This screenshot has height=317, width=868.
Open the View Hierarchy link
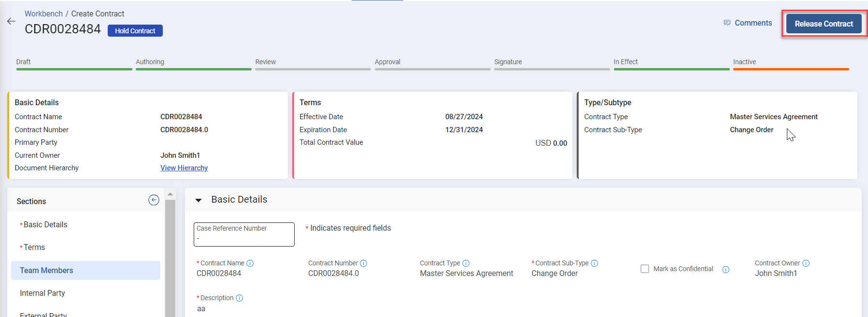[184, 168]
